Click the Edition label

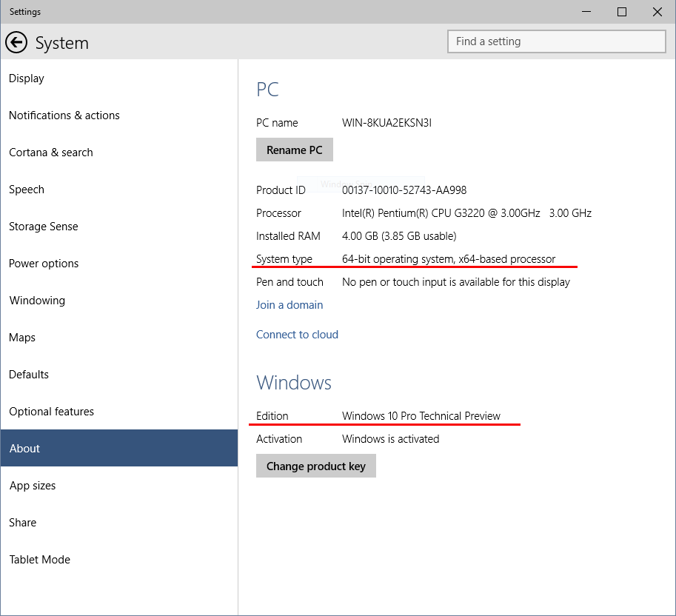coord(272,416)
